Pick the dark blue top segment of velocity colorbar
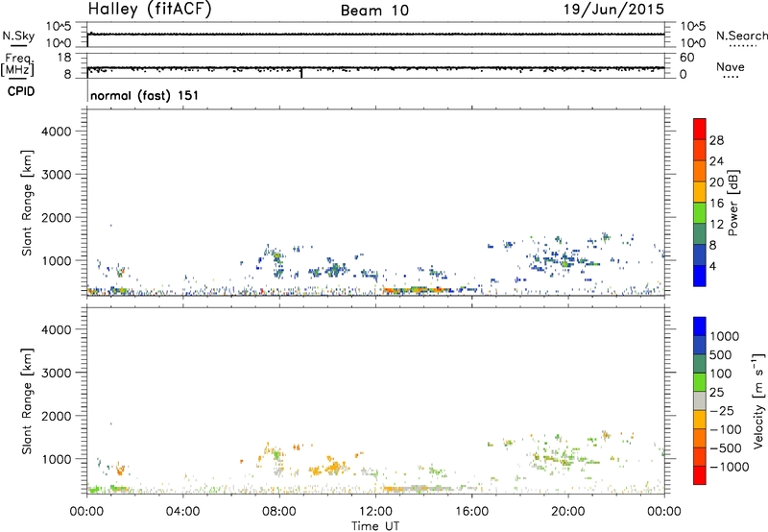This screenshot has width=768, height=532. click(x=700, y=326)
